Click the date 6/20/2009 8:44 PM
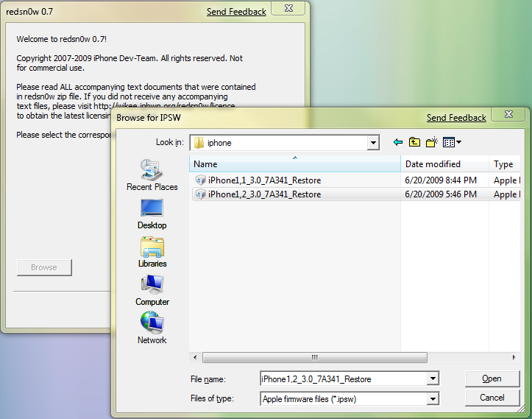This screenshot has height=419, width=532. tap(441, 180)
